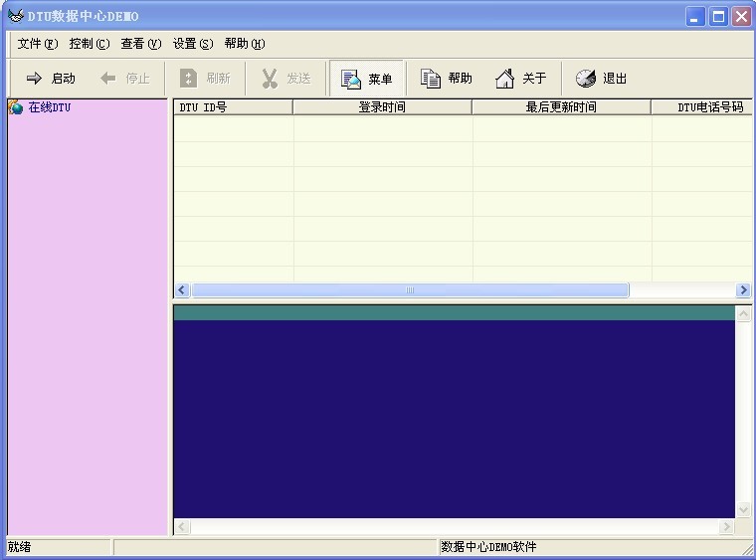Open the 文件(F) menu
This screenshot has height=560, width=756.
click(38, 44)
